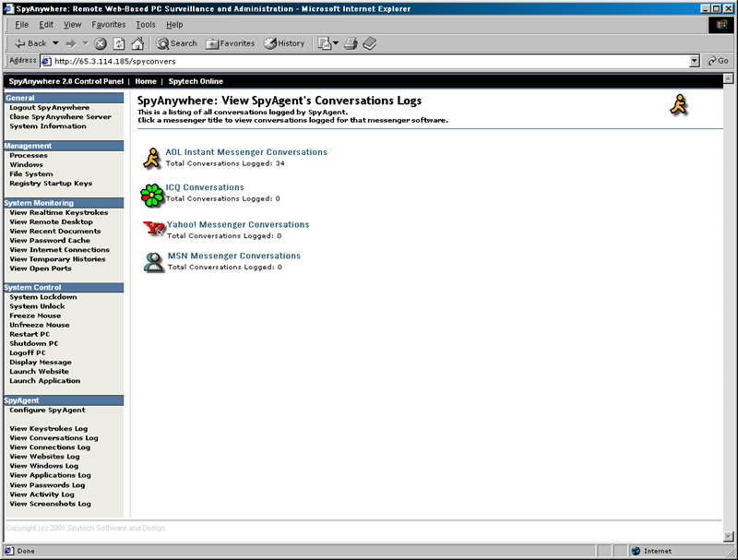Image resolution: width=738 pixels, height=560 pixels.
Task: Click the MSN Messenger buddy icon
Action: click(153, 262)
